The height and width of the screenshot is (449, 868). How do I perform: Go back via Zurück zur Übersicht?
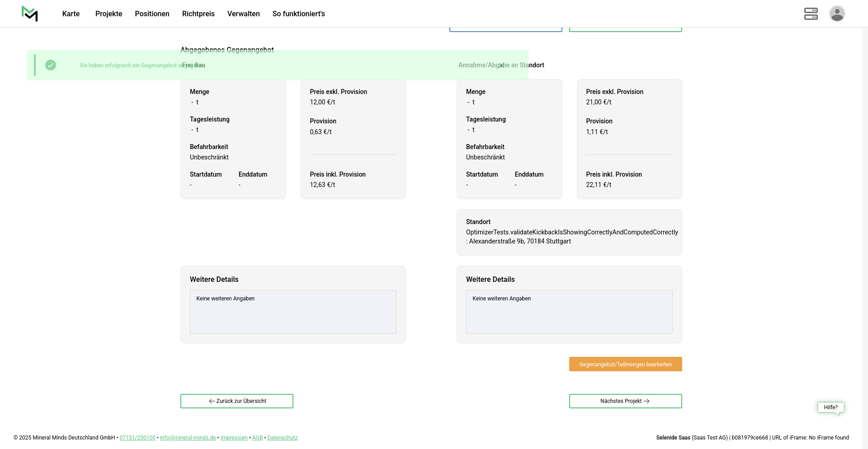click(x=237, y=401)
